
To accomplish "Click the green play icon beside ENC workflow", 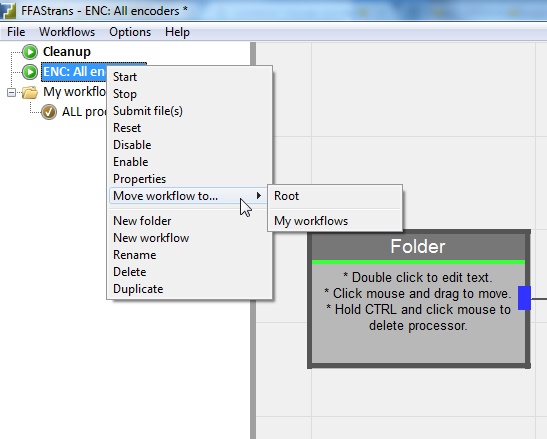I will tap(30, 72).
